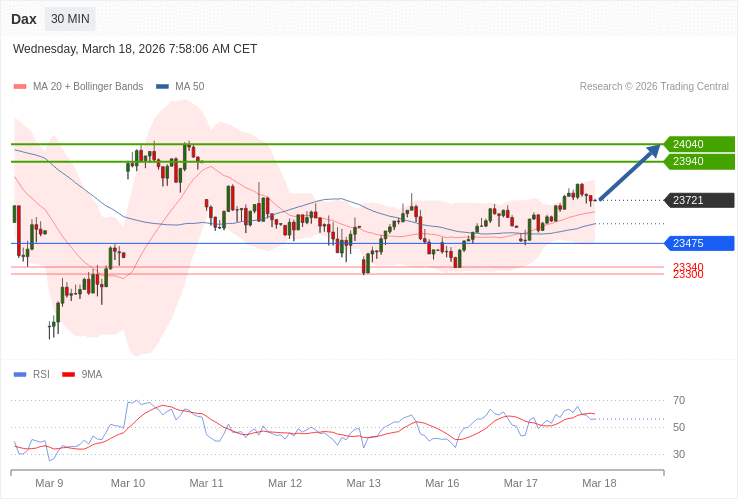
Task: Click the Dax chart title
Action: pos(24,19)
